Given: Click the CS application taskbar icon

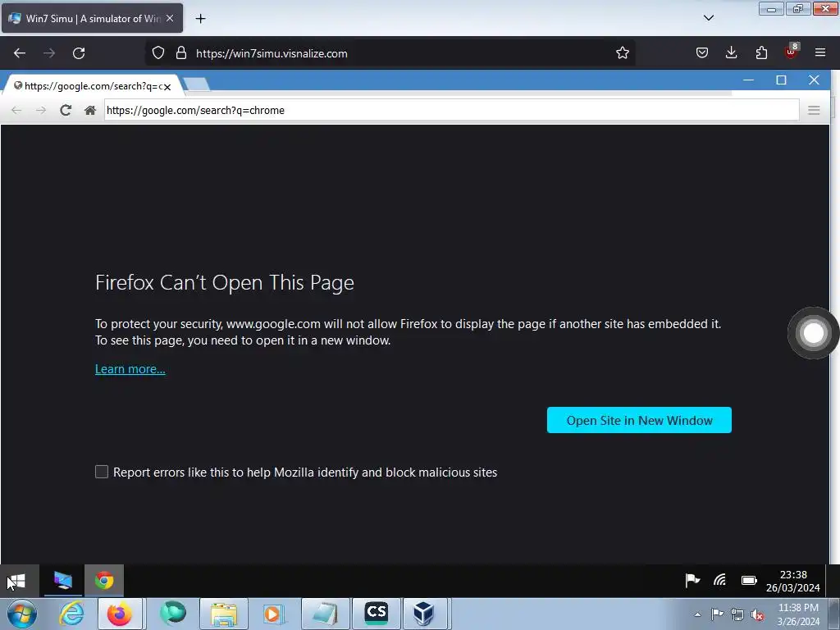Looking at the screenshot, I should tap(376, 614).
